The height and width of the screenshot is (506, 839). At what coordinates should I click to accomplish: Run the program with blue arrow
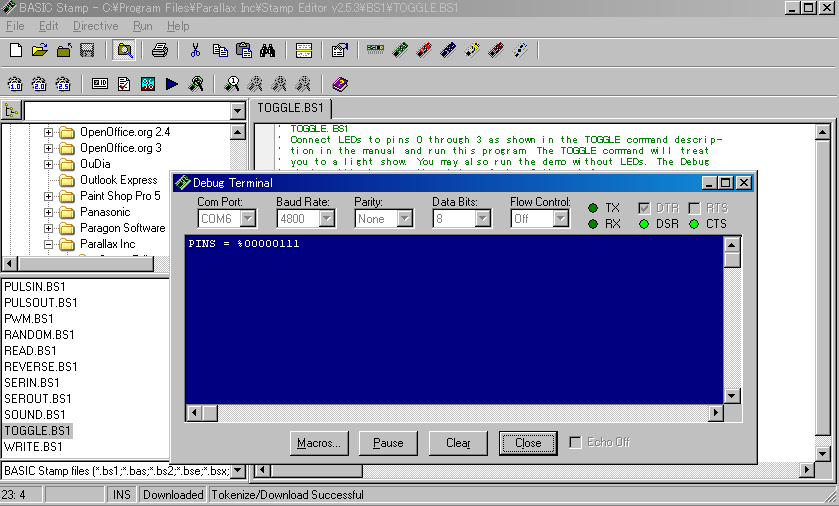(172, 84)
